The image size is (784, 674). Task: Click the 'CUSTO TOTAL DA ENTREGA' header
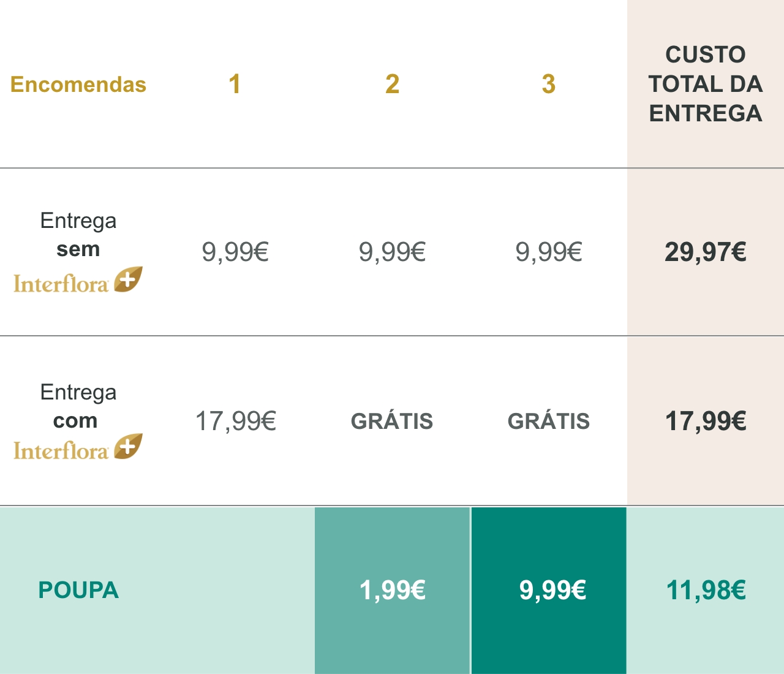coord(706,84)
